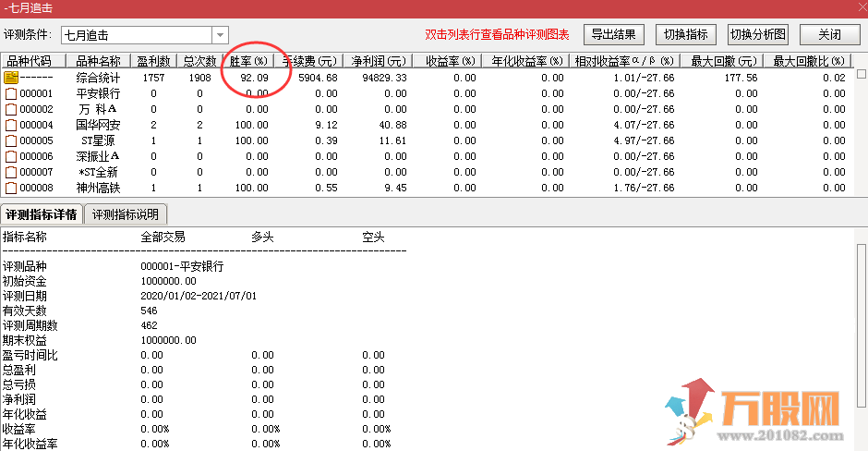Switch to the 评测指标详情 tab
Viewport: 868px width, 451px height.
tap(42, 214)
